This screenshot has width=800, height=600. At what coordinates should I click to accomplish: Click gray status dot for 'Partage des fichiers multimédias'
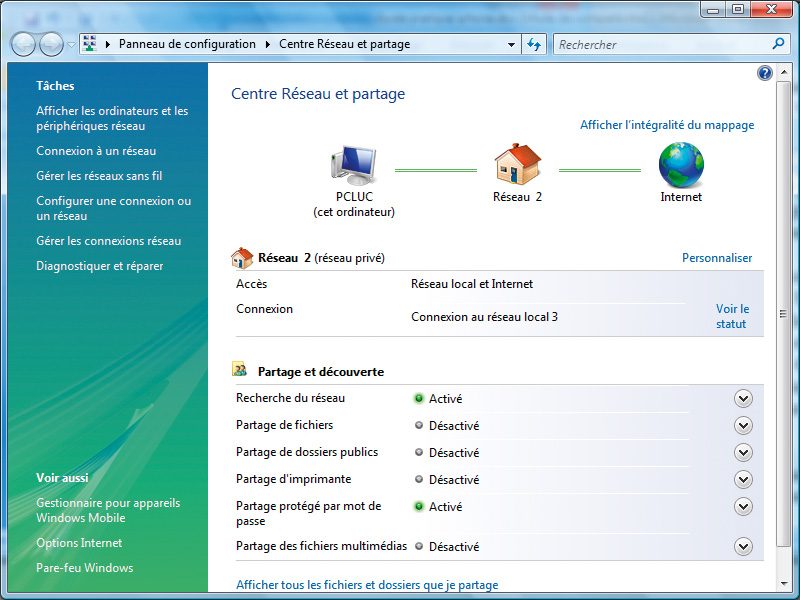(x=419, y=546)
